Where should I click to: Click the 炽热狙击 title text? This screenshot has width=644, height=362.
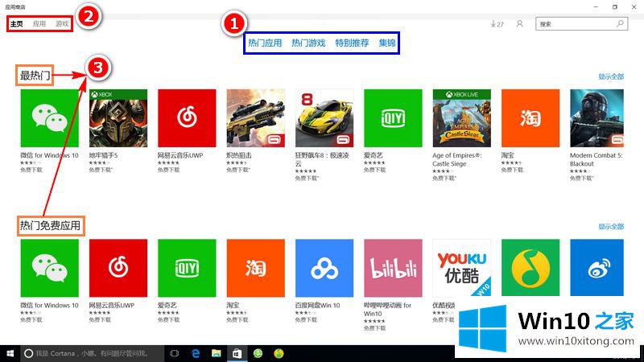click(x=239, y=155)
